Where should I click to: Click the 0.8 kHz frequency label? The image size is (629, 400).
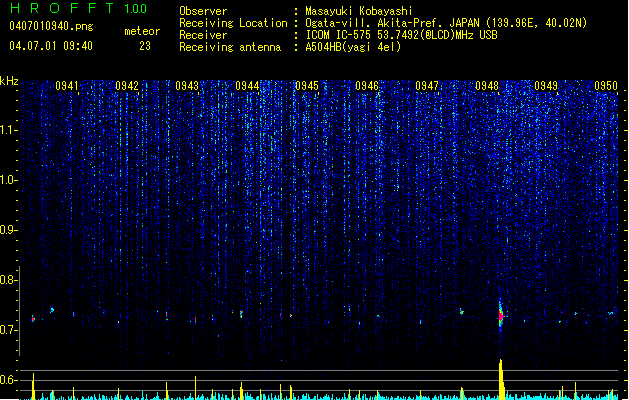[x=9, y=280]
